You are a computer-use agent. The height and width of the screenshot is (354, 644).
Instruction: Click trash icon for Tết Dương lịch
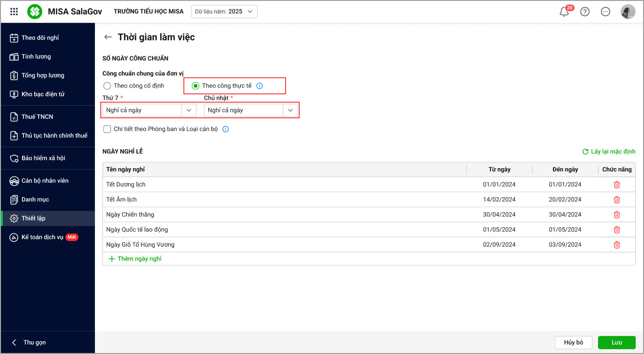point(617,184)
